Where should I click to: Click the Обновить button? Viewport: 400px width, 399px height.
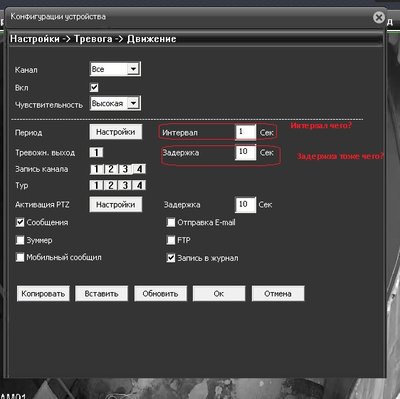coord(160,294)
